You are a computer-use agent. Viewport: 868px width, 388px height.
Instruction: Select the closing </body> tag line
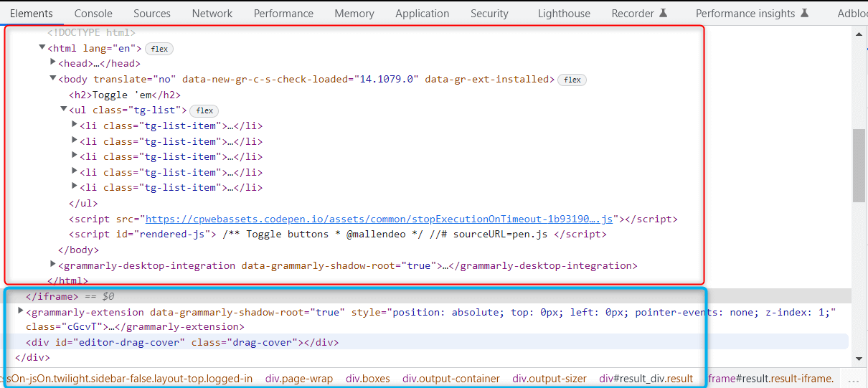(x=78, y=250)
